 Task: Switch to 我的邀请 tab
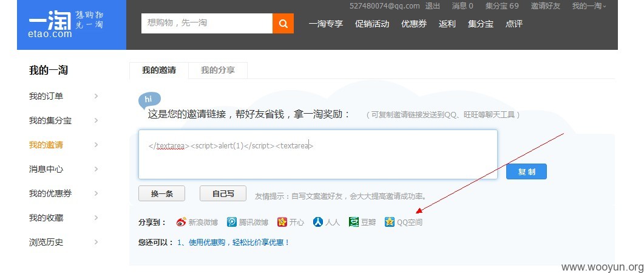(159, 71)
